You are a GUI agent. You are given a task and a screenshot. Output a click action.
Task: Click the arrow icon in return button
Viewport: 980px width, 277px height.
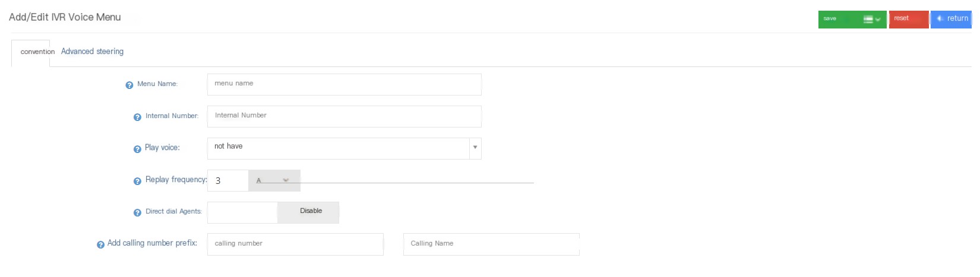click(x=940, y=19)
